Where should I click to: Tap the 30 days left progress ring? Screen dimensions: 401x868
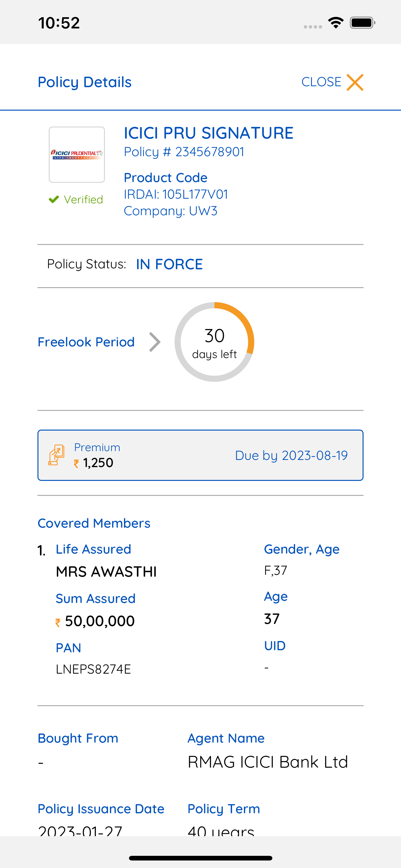click(x=215, y=342)
